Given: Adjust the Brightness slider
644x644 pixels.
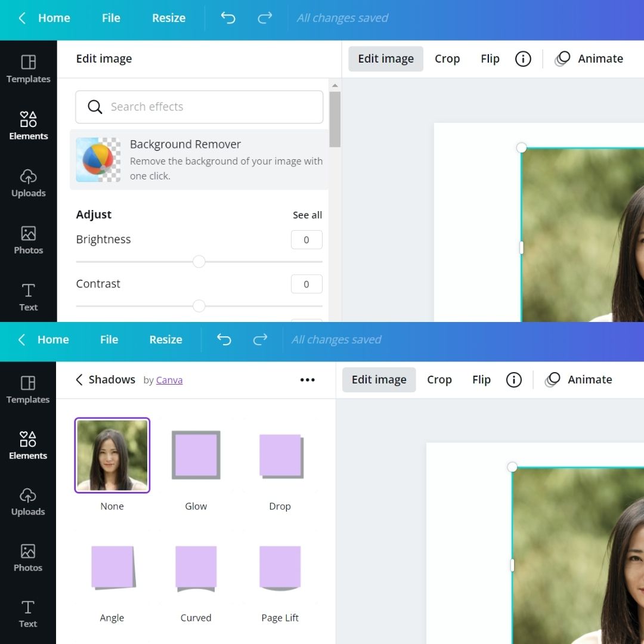Looking at the screenshot, I should coord(199,261).
